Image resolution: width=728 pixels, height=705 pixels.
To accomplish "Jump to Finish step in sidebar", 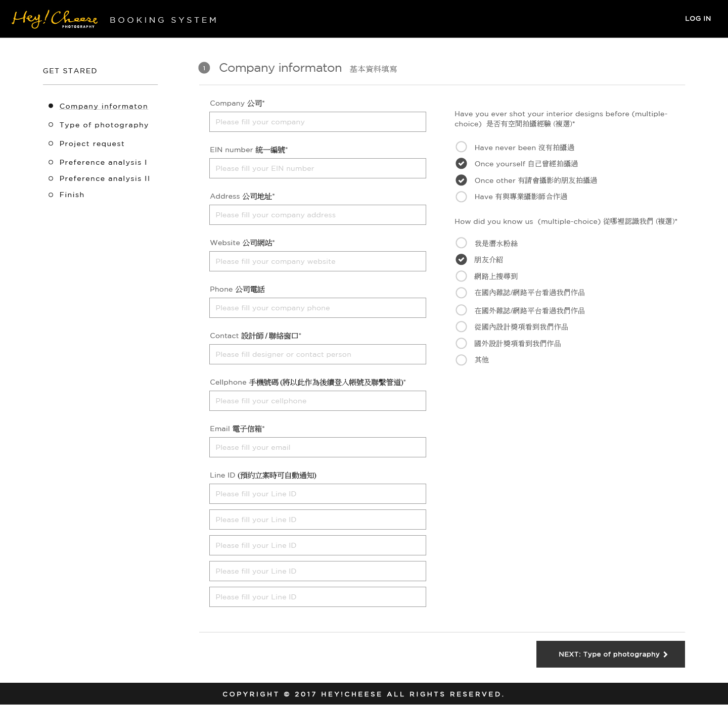I will click(72, 195).
